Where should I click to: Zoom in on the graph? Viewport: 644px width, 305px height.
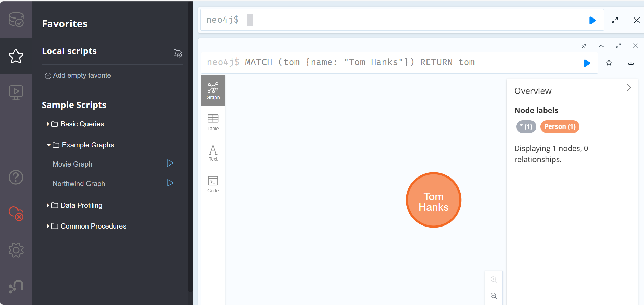click(x=494, y=279)
